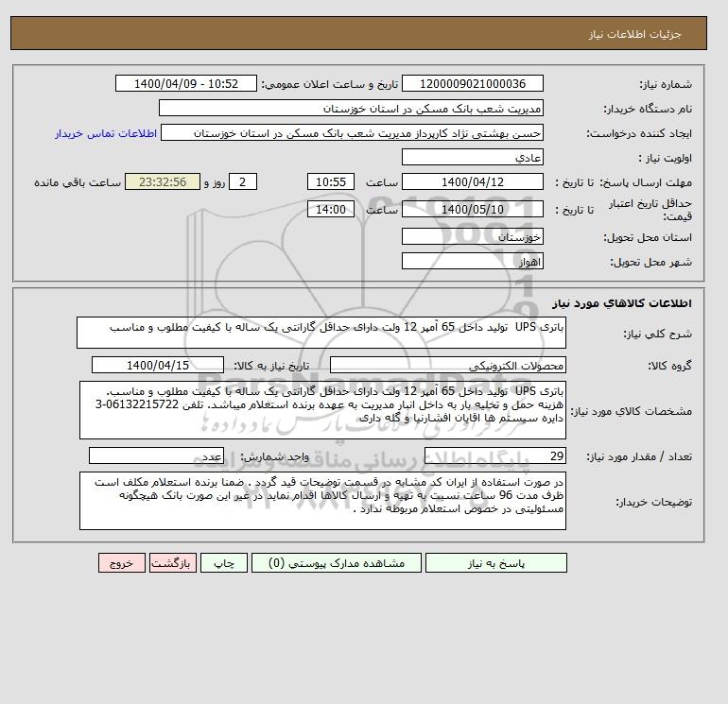Viewport: 728px width, 704px height.
Task: Click the label ساعت باقی مانده
Action: click(78, 182)
